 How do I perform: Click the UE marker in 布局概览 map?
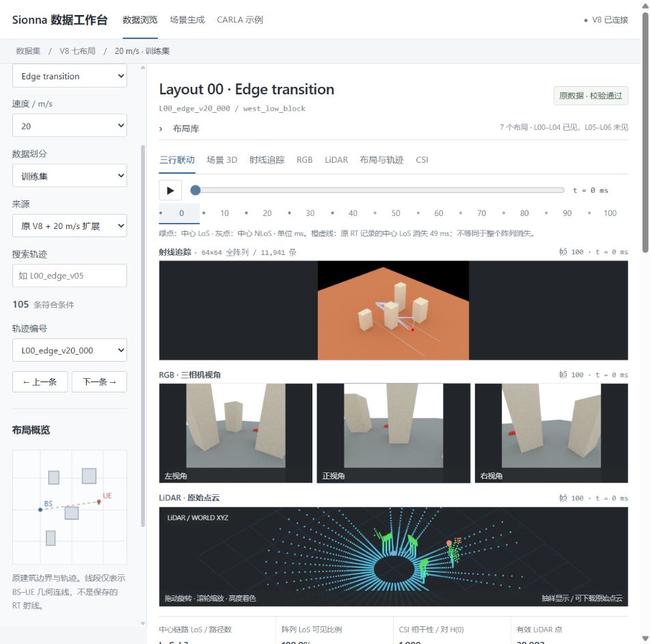[98, 502]
